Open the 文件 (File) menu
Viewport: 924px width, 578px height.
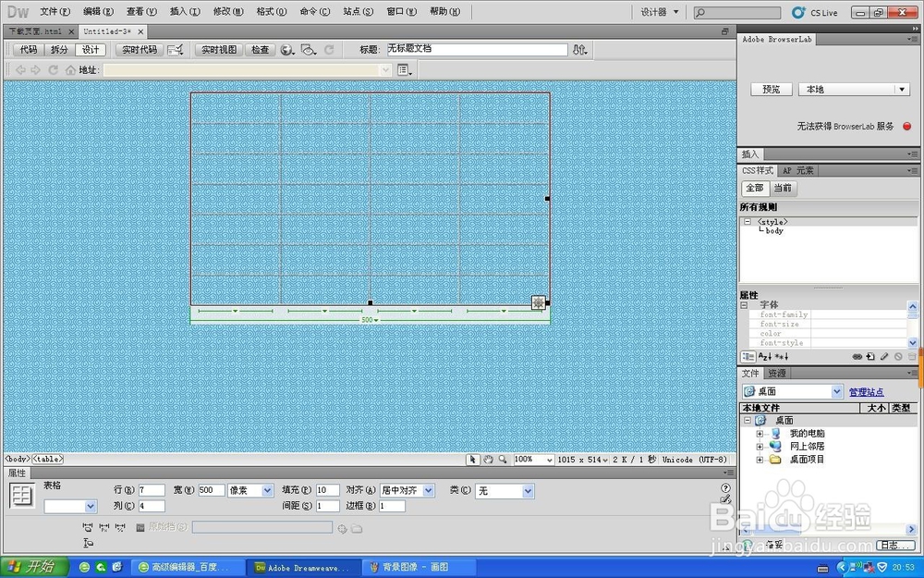tap(55, 11)
